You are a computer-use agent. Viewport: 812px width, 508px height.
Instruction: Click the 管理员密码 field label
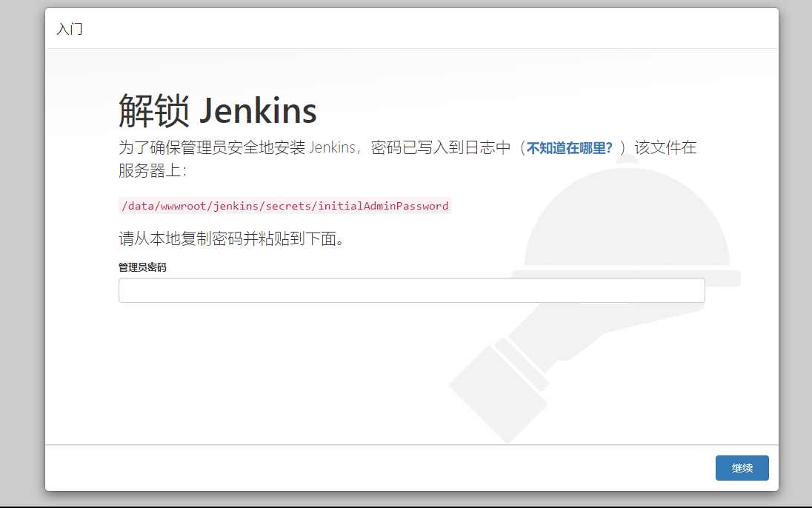[142, 267]
